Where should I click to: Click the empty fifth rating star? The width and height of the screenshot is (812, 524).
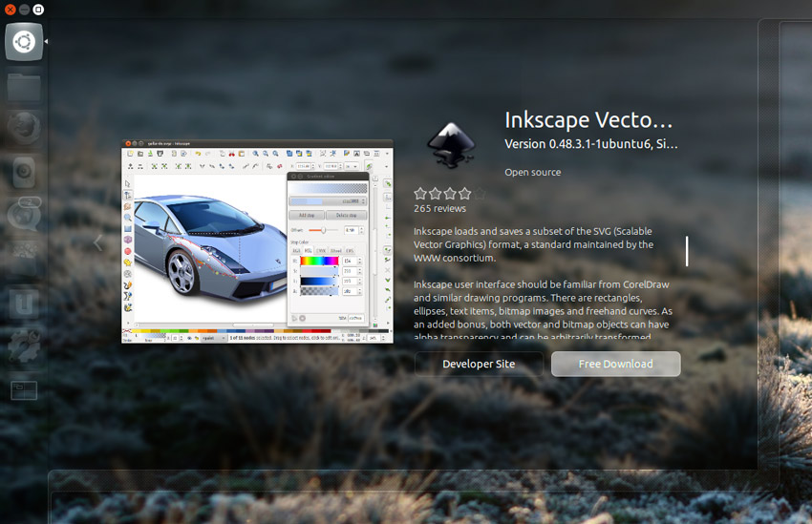480,194
